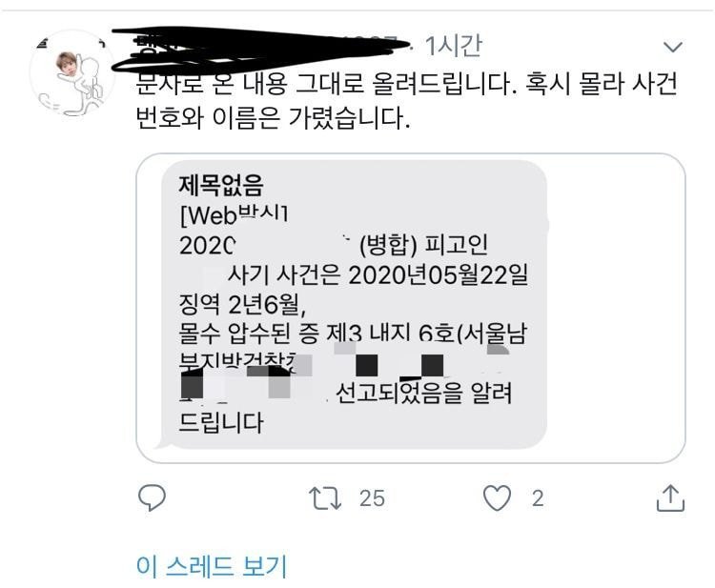This screenshot has height=588, width=715.
Task: Click the '(병합) 피고인' text
Action: [423, 246]
